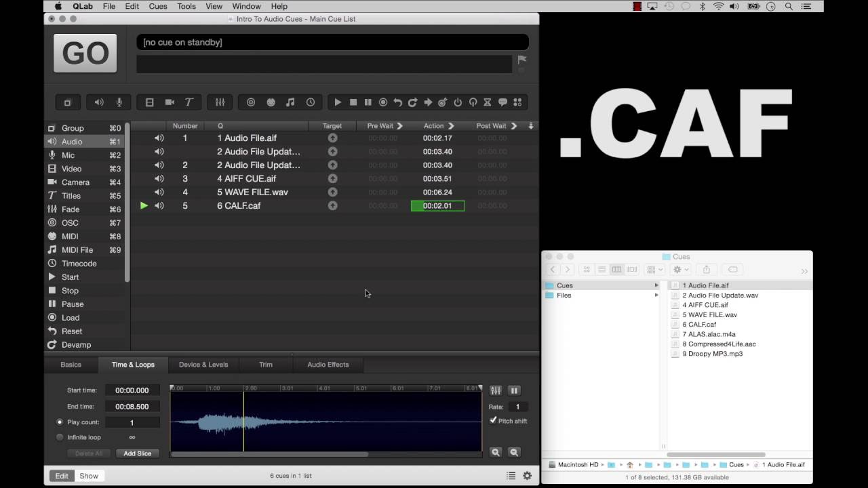Add a Group cue from the toolbar icon row
Image resolution: width=868 pixels, height=488 pixels.
click(x=68, y=102)
